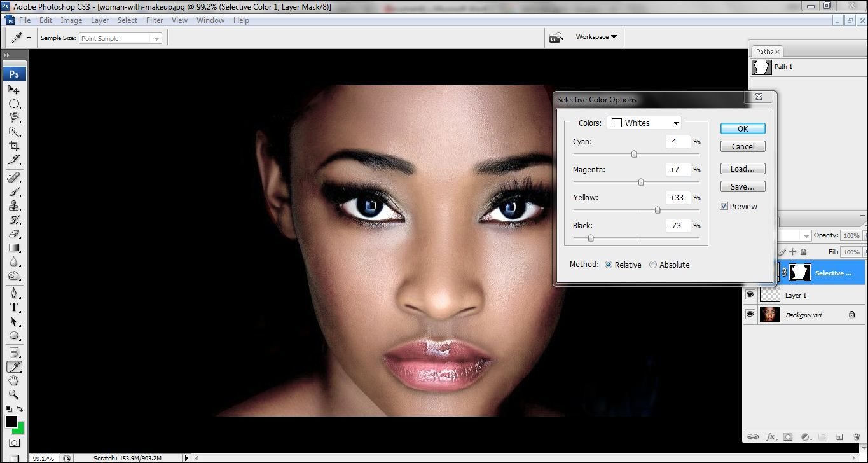Select the Gradient tool

(14, 247)
